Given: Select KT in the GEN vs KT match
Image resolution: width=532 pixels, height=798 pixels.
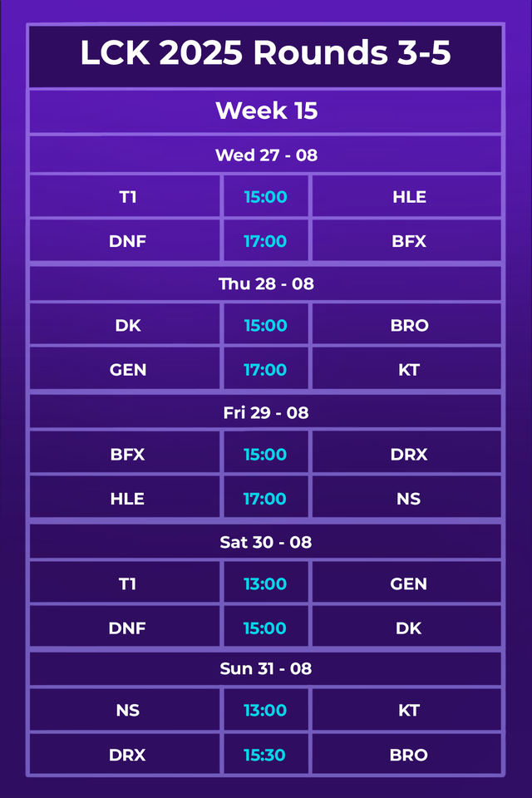Looking at the screenshot, I should coord(408,370).
